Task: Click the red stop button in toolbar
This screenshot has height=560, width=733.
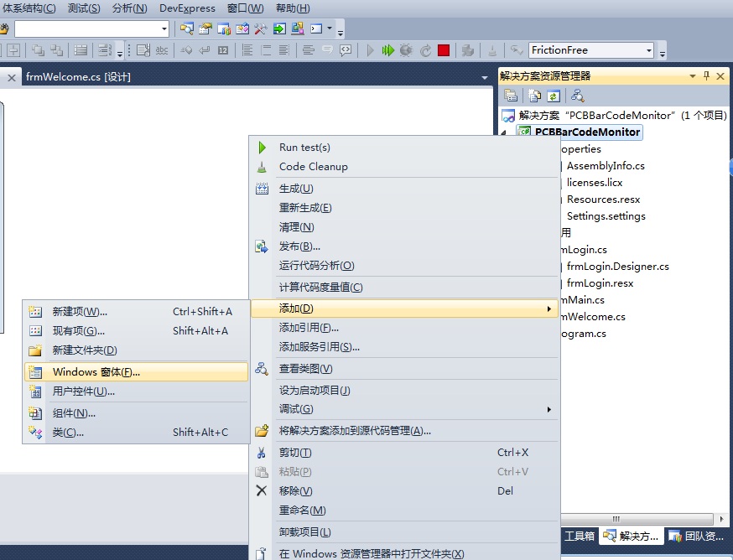Action: (444, 50)
